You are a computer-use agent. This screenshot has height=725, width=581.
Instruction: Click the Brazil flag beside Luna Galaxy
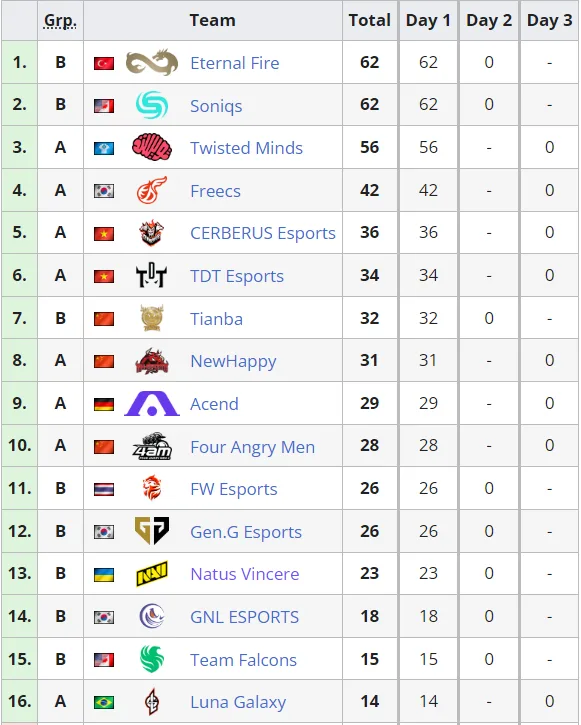click(104, 702)
